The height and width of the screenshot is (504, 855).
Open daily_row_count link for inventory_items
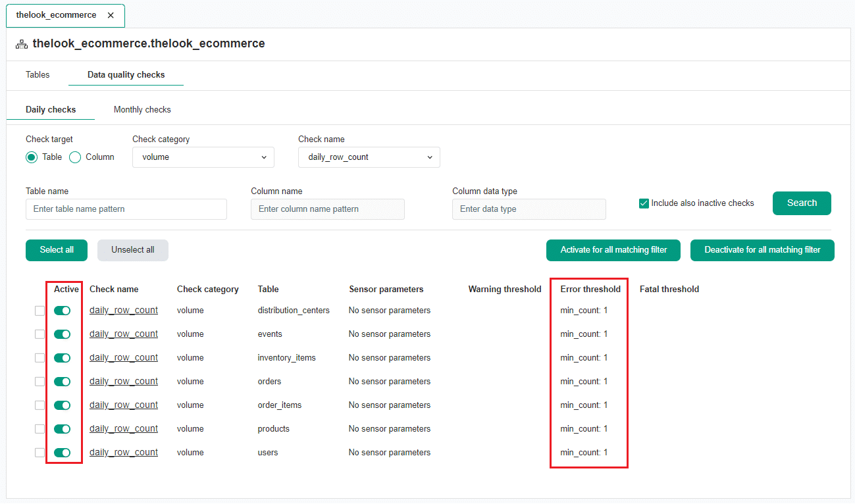[x=124, y=358]
